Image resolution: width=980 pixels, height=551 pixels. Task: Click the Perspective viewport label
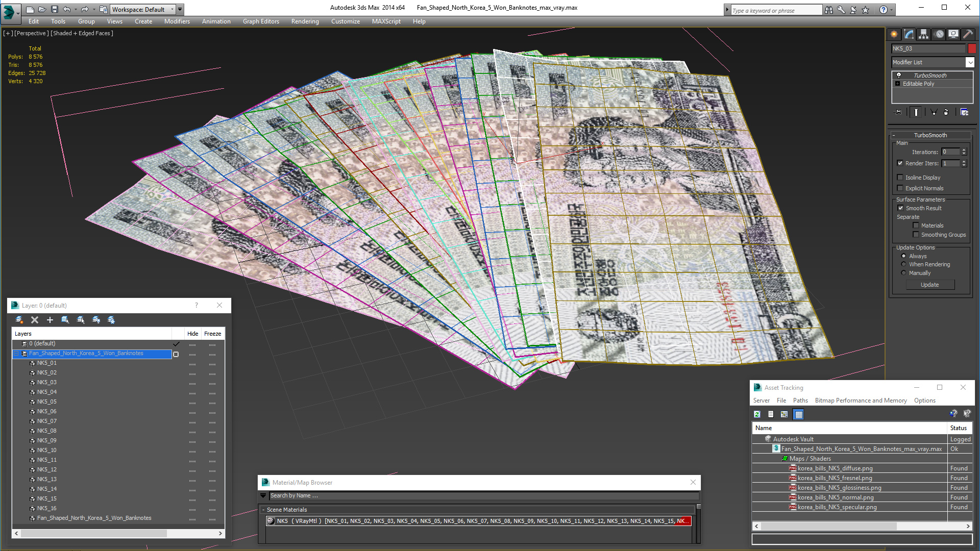click(32, 33)
